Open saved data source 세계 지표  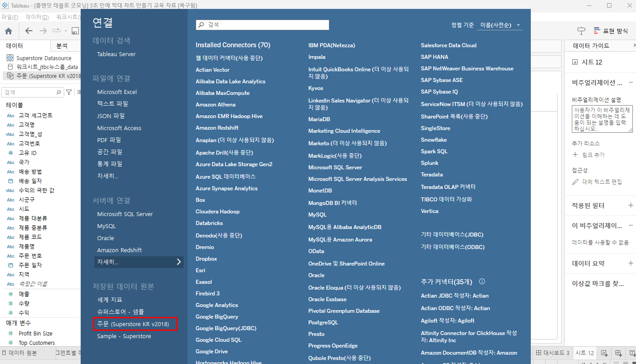pyautogui.click(x=110, y=299)
